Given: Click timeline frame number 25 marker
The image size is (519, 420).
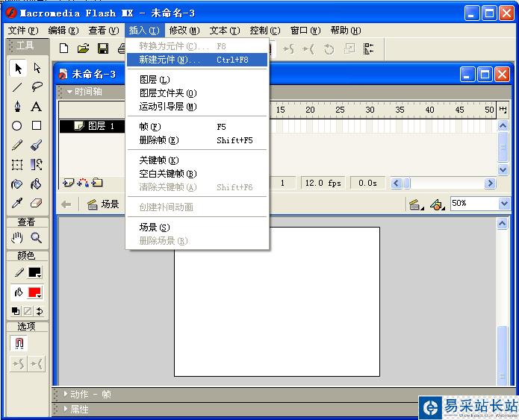Looking at the screenshot, I should (x=340, y=110).
